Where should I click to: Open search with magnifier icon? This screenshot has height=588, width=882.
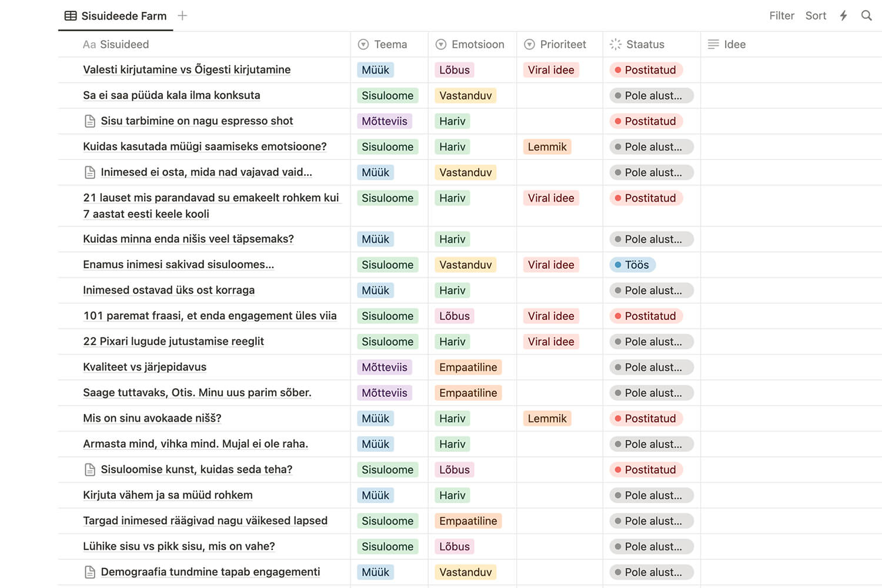pos(866,16)
